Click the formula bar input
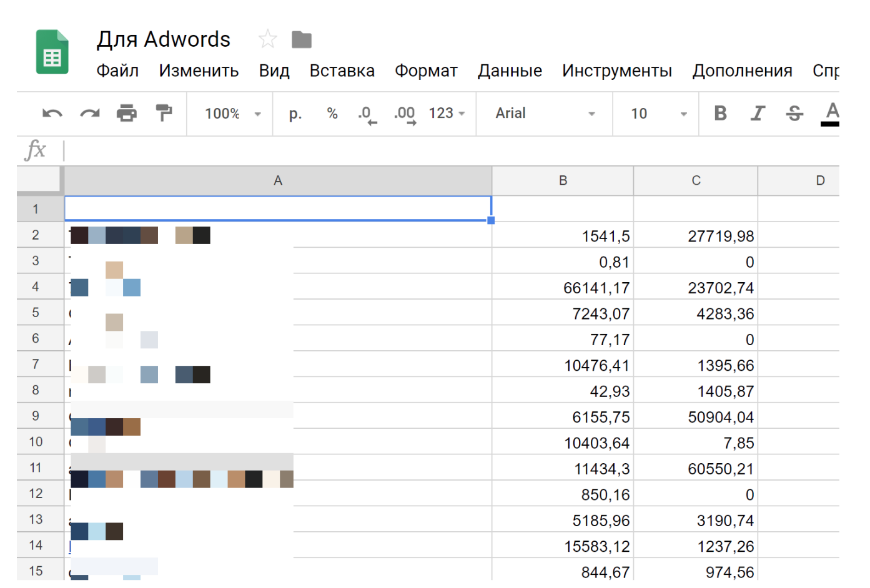The height and width of the screenshot is (588, 870). (x=451, y=150)
